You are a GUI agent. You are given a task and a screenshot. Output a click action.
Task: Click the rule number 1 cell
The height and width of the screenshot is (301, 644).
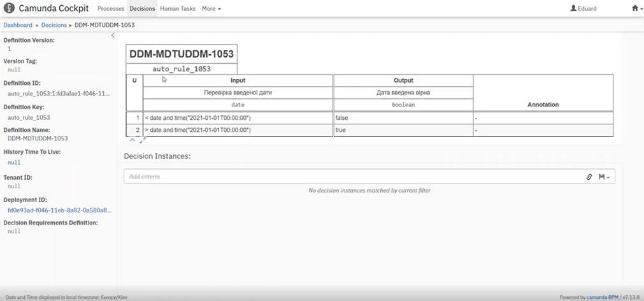coord(134,118)
